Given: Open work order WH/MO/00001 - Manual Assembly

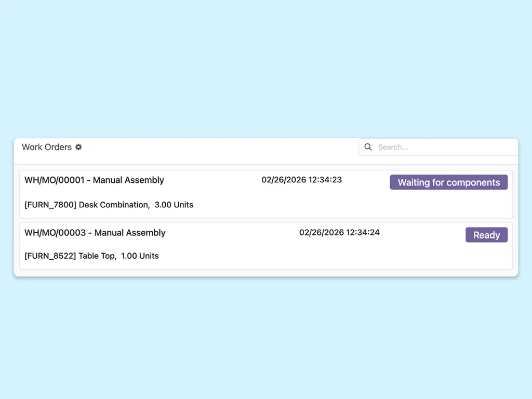Looking at the screenshot, I should pyautogui.click(x=94, y=180).
